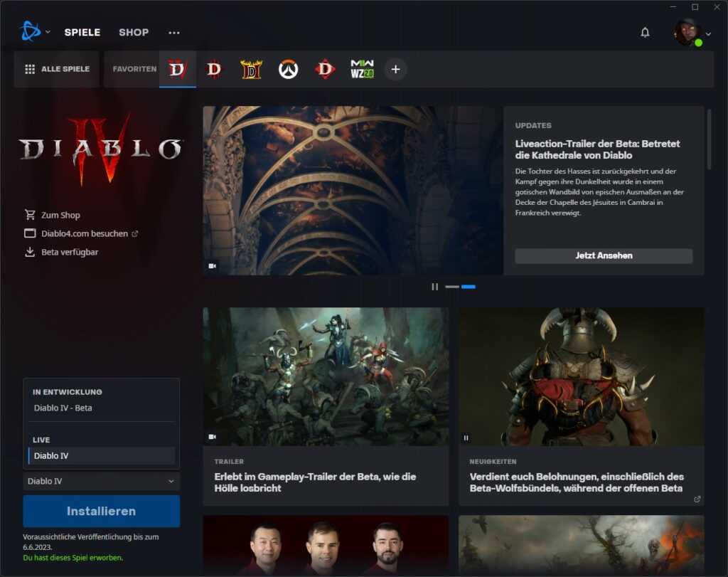
Task: Click the IN ENTWICKLUNG heading
Action: pos(68,392)
